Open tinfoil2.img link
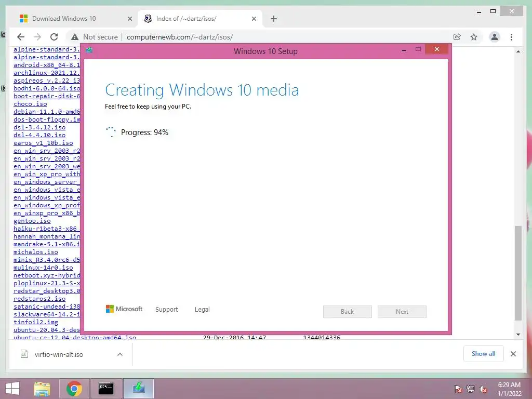Viewport: 532px width, 399px height. point(36,322)
